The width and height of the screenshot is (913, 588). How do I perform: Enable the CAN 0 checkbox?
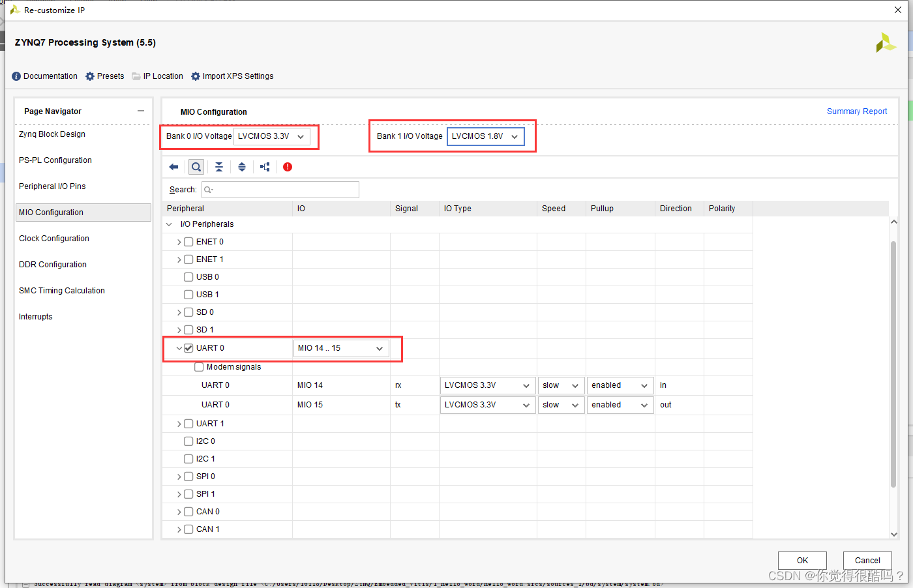(188, 512)
